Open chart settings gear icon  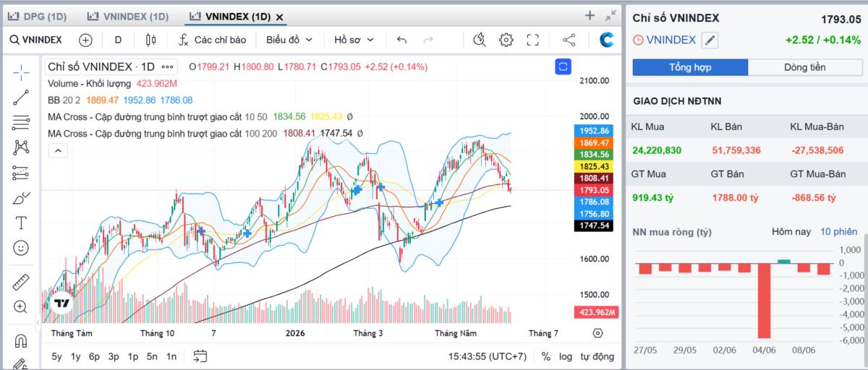click(x=506, y=40)
